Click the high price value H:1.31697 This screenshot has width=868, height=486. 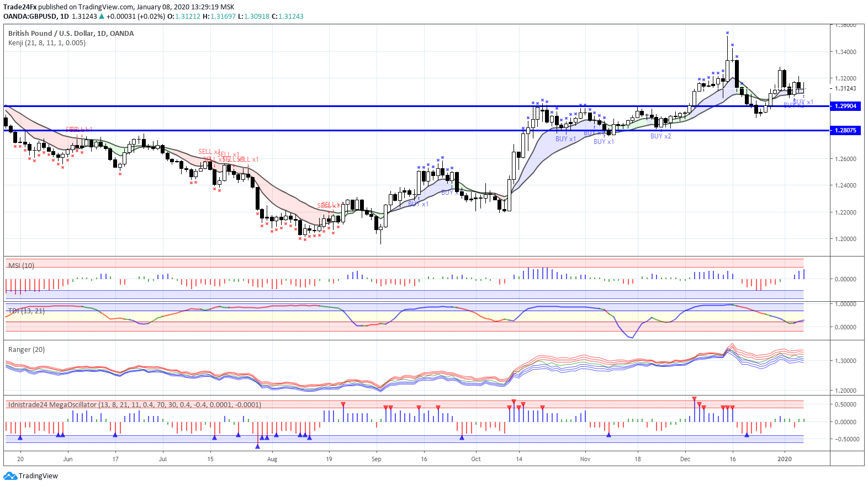point(219,17)
